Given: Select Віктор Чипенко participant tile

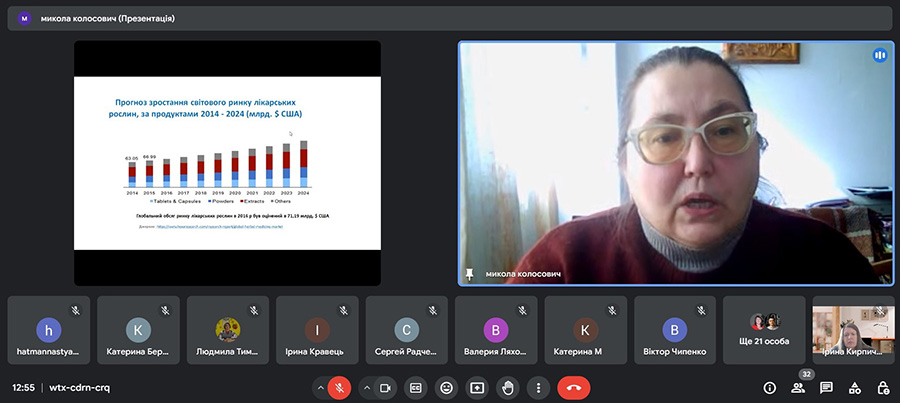Looking at the screenshot, I should coord(677,329).
